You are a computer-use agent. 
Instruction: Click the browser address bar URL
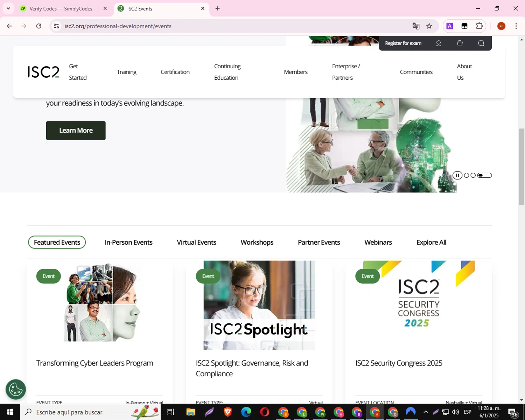118,26
